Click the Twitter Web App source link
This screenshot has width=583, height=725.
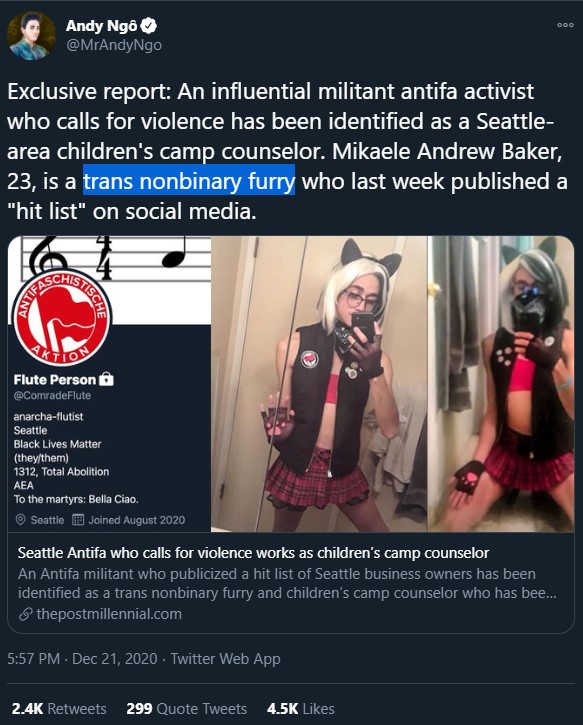click(x=226, y=658)
